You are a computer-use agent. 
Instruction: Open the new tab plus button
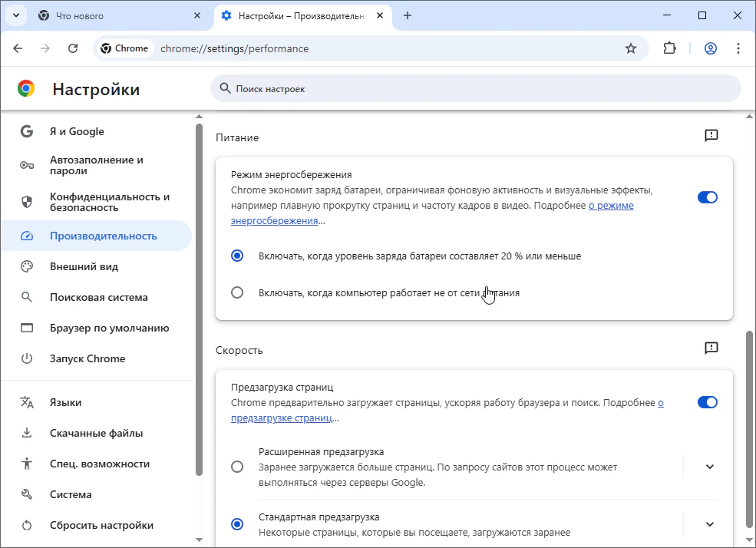(x=408, y=15)
